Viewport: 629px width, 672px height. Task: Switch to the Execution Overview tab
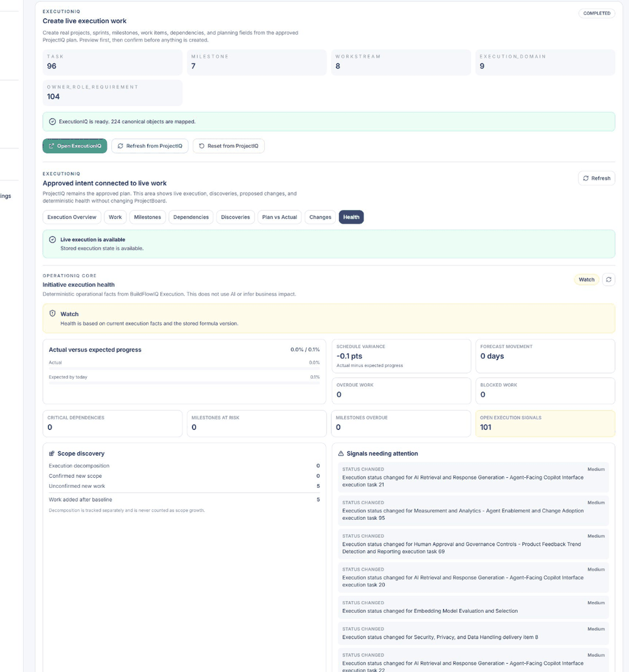point(72,217)
